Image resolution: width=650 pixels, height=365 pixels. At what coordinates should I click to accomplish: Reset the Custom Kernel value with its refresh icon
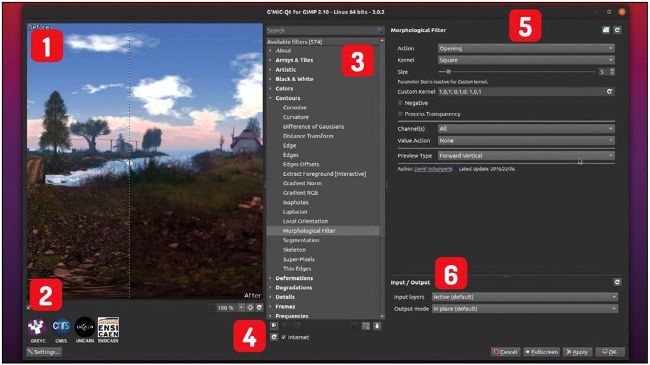pos(609,91)
